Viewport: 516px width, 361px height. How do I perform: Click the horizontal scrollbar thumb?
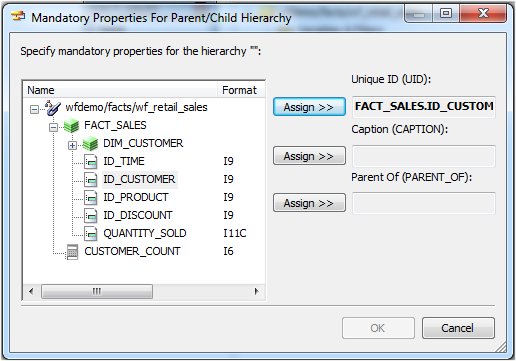coord(97,291)
